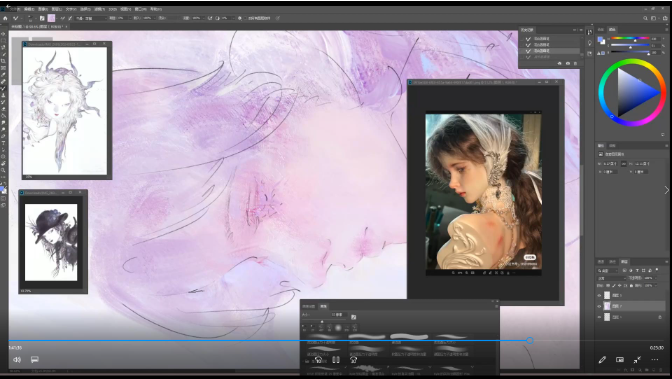Open the top collapsed panel icon beside History
The image size is (672, 379).
(x=590, y=32)
